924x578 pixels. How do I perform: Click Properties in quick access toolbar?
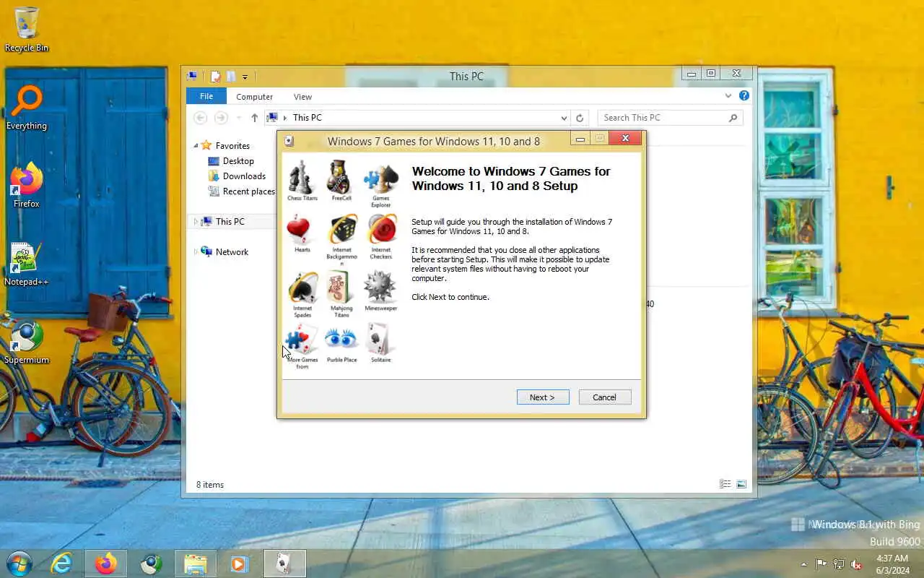point(215,77)
